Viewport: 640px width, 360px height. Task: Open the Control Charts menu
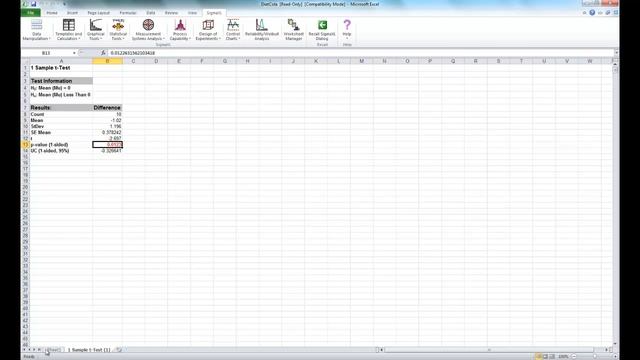233,30
